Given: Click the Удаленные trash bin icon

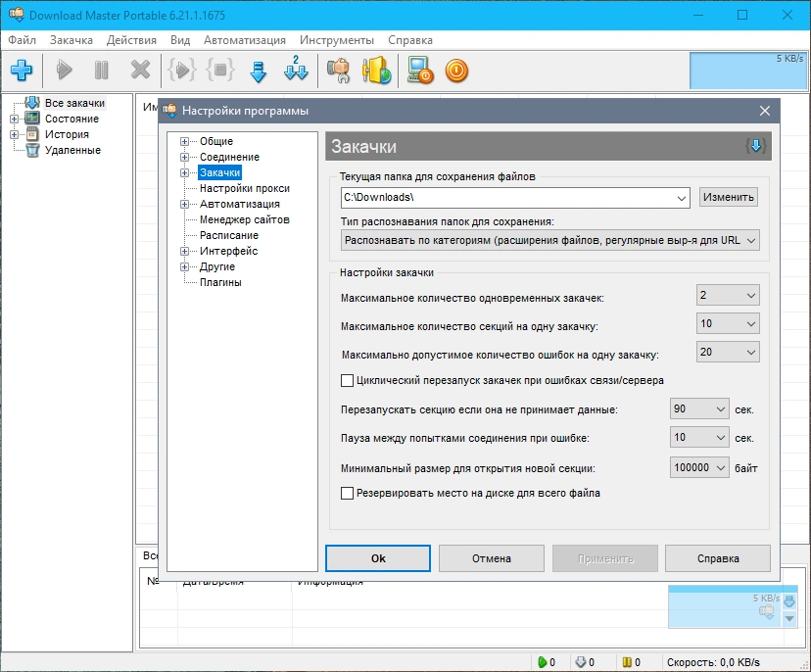Looking at the screenshot, I should pos(32,150).
